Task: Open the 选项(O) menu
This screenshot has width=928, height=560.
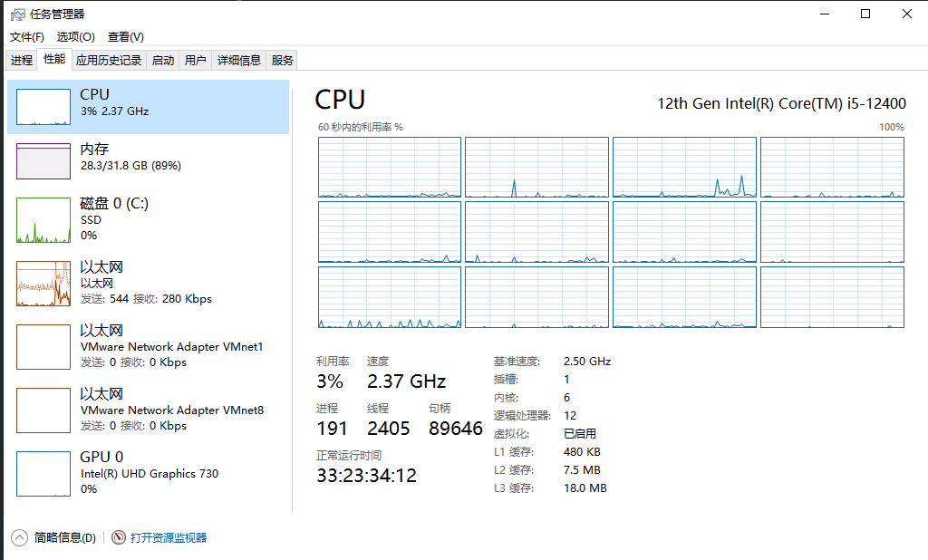Action: click(75, 37)
